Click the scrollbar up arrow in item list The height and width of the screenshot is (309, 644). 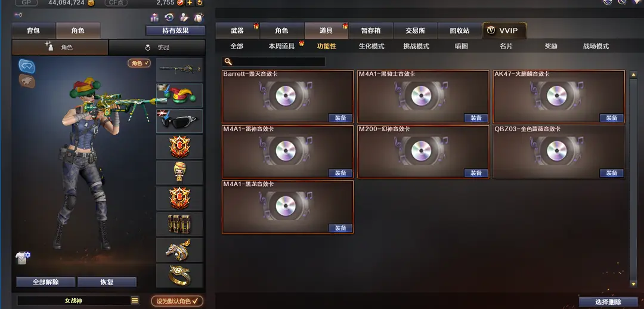[x=634, y=74]
